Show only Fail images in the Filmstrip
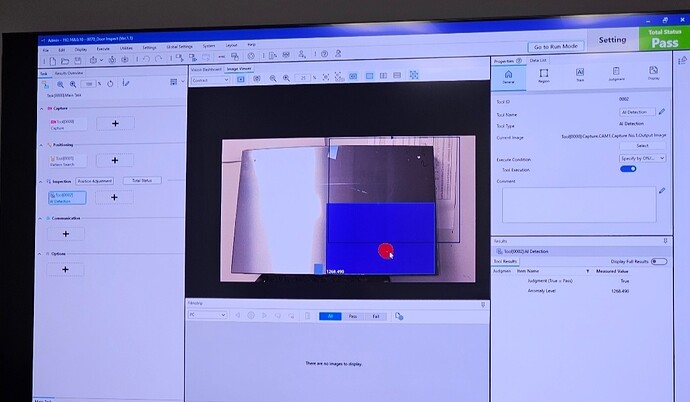Viewport: 690px width, 402px height. click(376, 316)
